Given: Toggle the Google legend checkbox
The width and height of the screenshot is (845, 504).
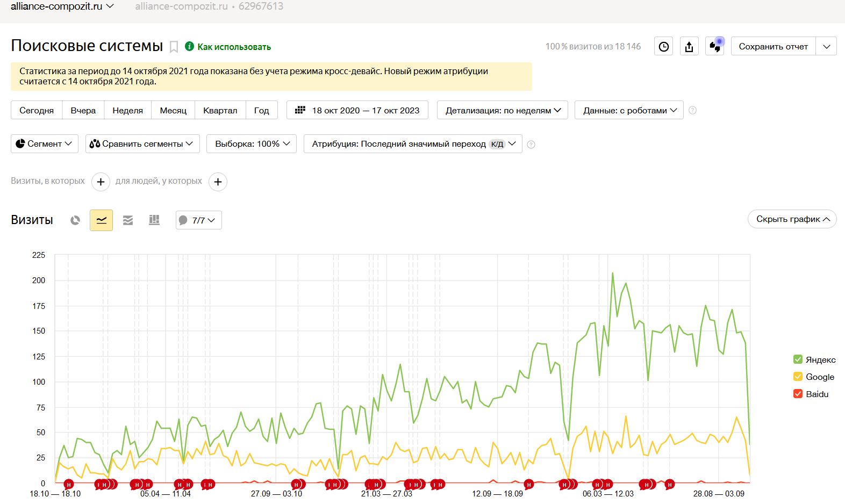Looking at the screenshot, I should tap(798, 377).
